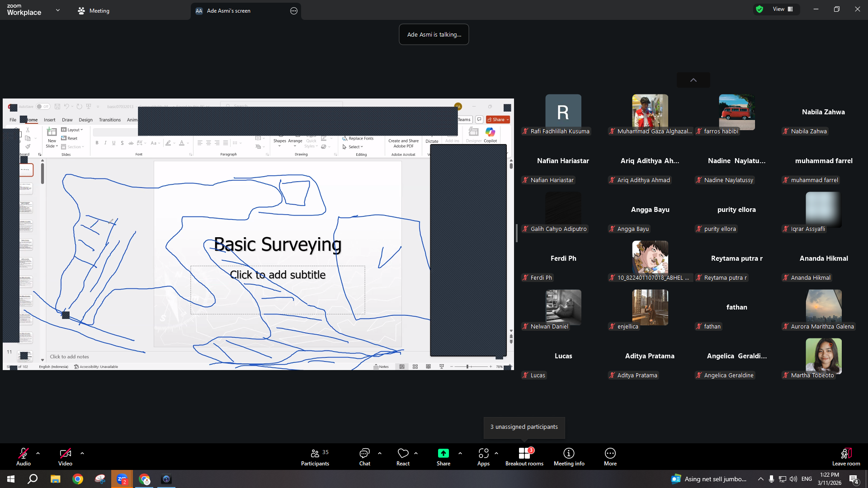Screen dimensions: 868x488
Task: Open Chrome from the Windows taskbar
Action: tap(78, 479)
